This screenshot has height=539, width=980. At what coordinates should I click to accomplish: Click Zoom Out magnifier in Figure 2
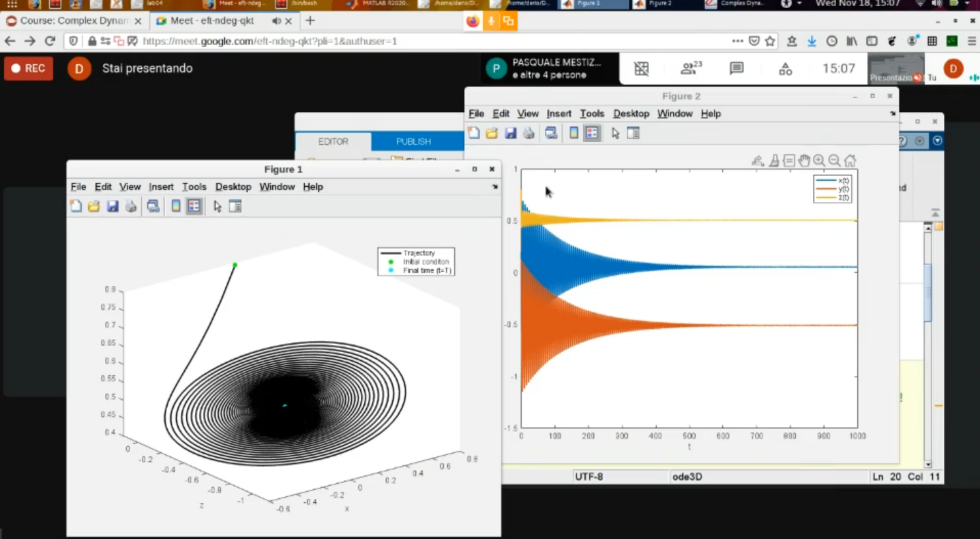[834, 161]
